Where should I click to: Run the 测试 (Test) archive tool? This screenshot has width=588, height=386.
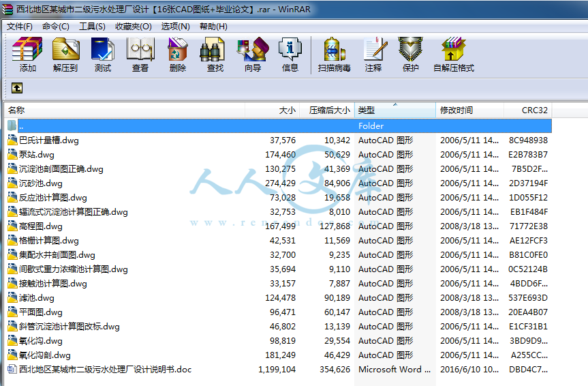(x=102, y=49)
